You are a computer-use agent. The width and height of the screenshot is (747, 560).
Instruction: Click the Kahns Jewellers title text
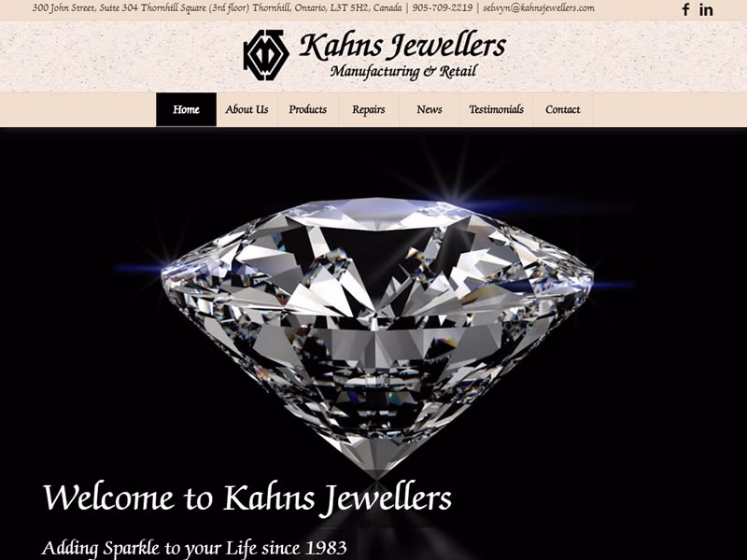tap(402, 46)
